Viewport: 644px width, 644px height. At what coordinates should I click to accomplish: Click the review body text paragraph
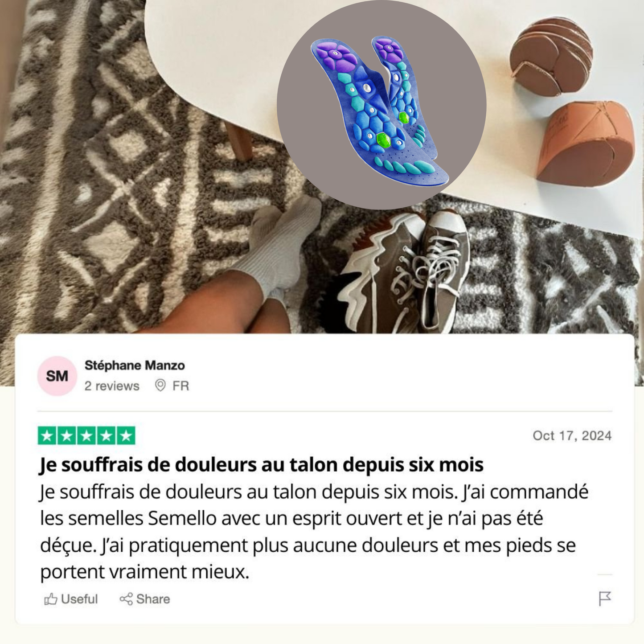tap(314, 532)
